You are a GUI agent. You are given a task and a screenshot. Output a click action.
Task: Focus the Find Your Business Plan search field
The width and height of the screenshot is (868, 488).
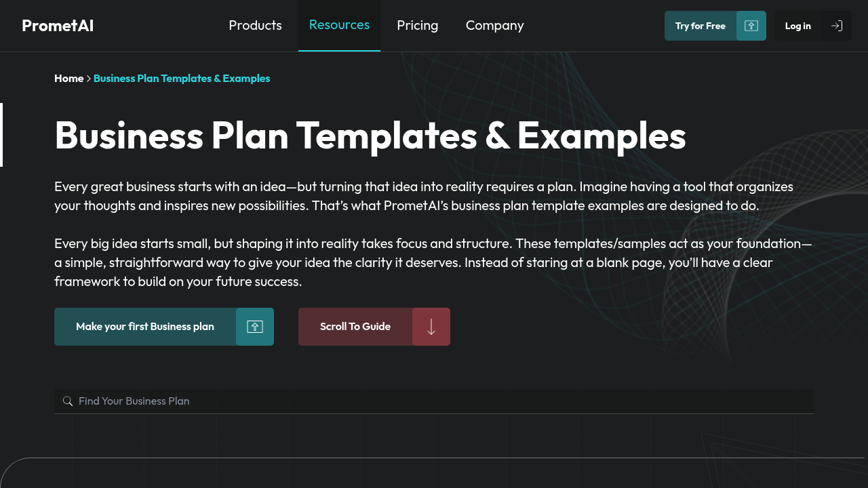click(x=434, y=401)
